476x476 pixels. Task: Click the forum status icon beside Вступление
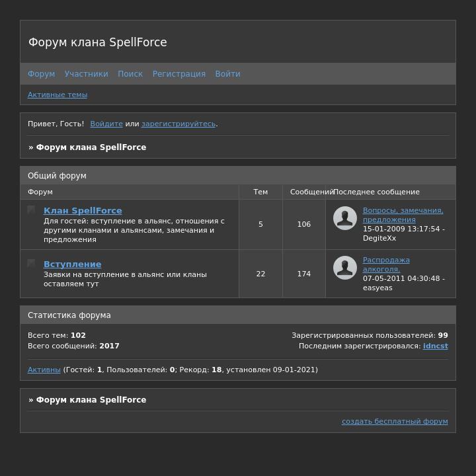tap(31, 263)
